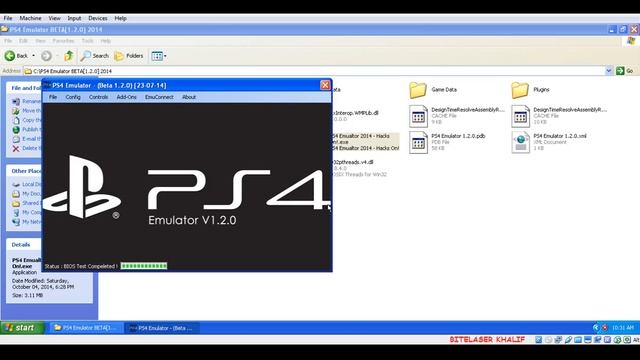The height and width of the screenshot is (360, 640).
Task: Open the VirtualBox Machine menu
Action: (x=30, y=18)
